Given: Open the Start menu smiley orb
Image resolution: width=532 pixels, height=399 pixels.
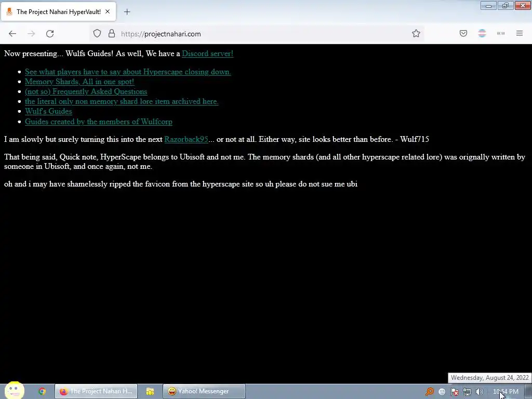Looking at the screenshot, I should pyautogui.click(x=15, y=390).
